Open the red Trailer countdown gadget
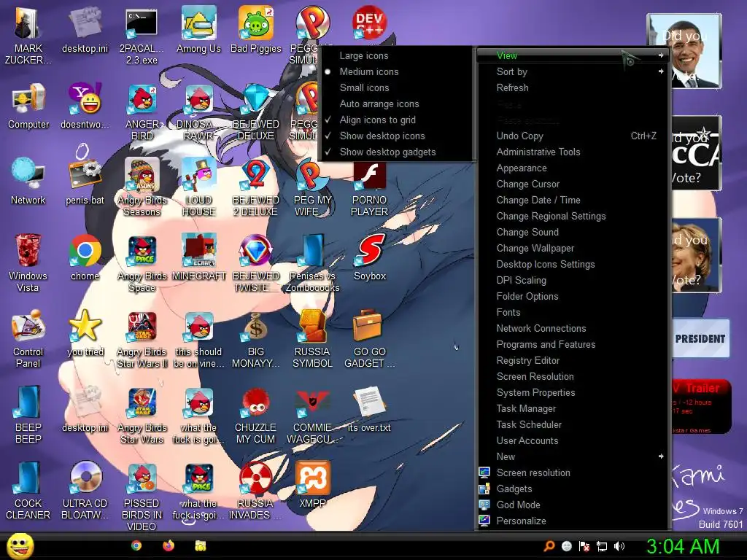The width and height of the screenshot is (747, 560). pos(700,406)
